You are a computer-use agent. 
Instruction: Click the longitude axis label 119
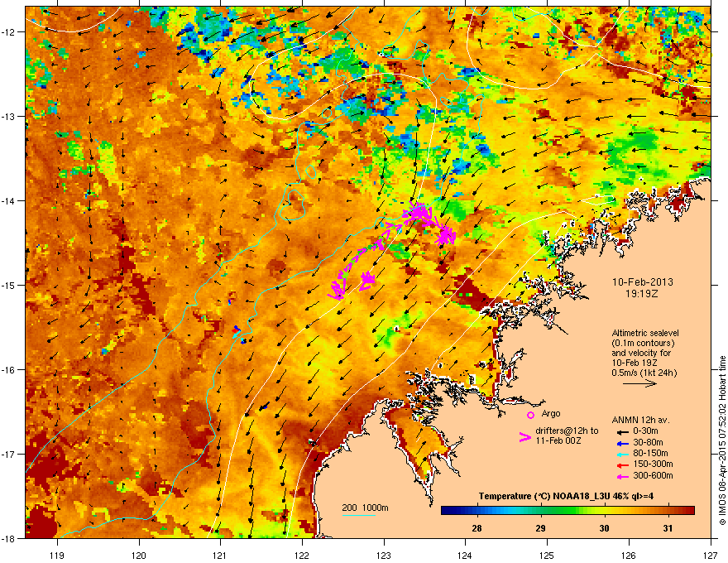click(x=57, y=556)
